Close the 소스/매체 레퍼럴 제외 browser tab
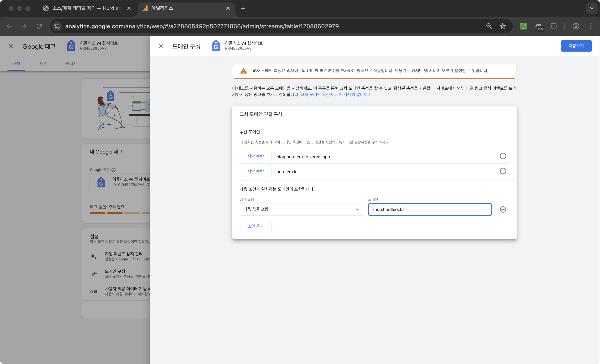This screenshot has height=364, width=600. (x=129, y=9)
